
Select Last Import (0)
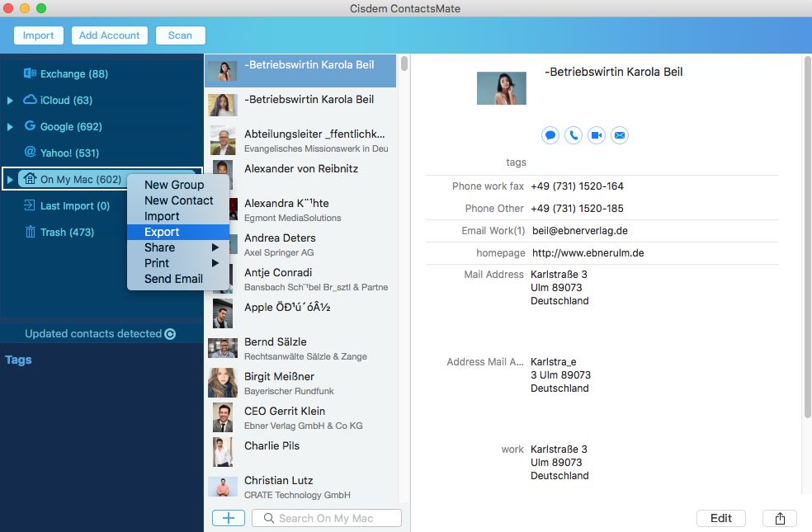pos(75,206)
